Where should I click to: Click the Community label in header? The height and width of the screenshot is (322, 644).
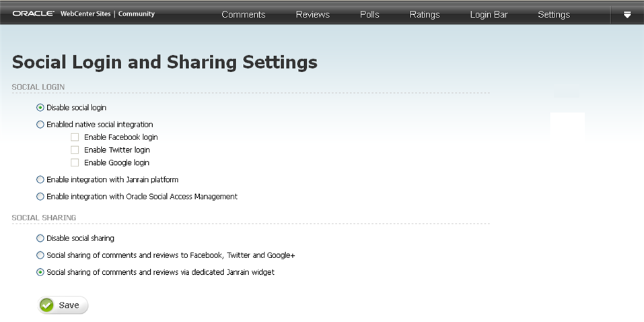click(137, 13)
